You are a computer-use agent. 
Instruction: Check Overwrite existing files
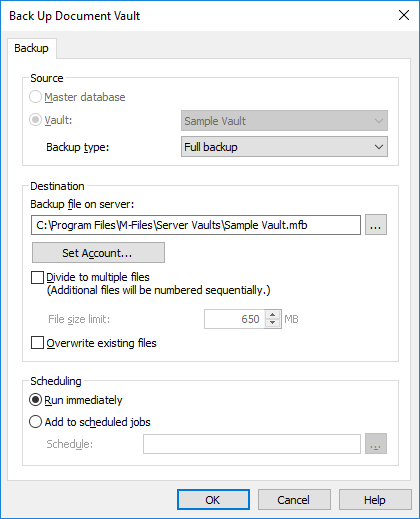[x=37, y=343]
